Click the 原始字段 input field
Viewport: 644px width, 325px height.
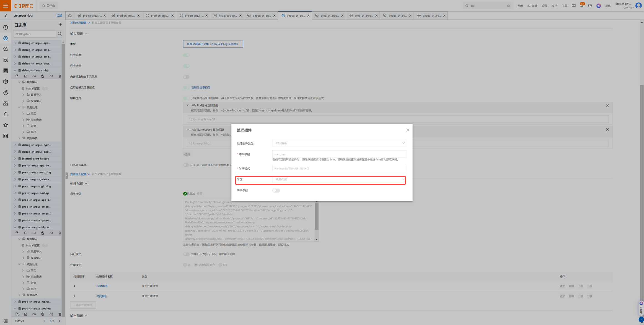pos(339,154)
